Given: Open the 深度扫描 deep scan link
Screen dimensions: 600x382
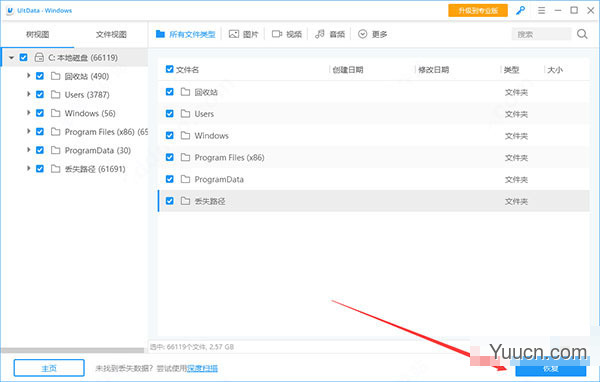Looking at the screenshot, I should click(x=202, y=369).
